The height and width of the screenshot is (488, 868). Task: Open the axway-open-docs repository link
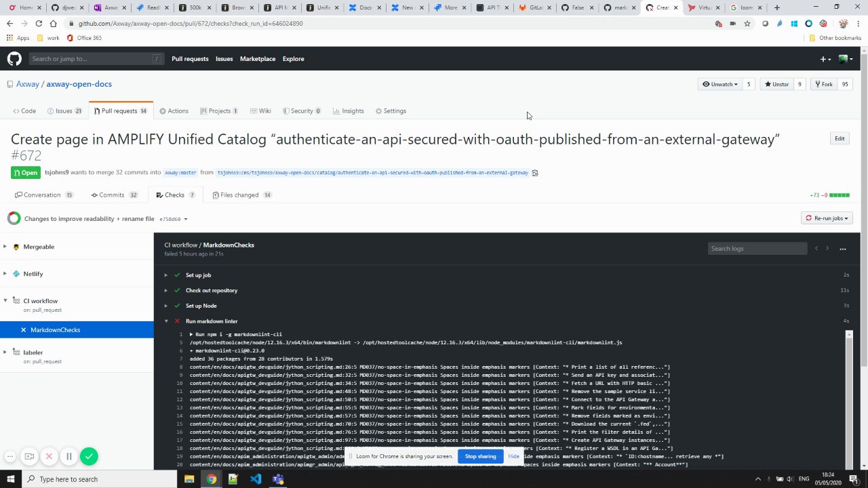pos(79,84)
